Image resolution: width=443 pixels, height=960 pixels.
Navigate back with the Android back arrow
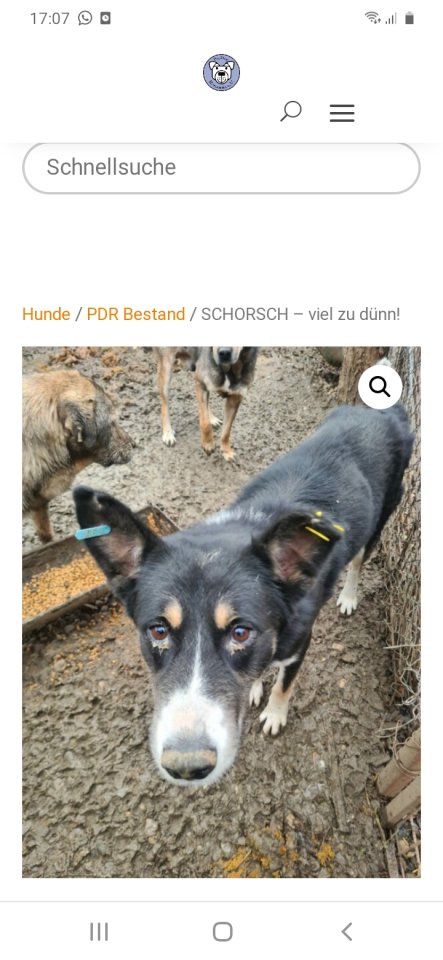click(347, 932)
